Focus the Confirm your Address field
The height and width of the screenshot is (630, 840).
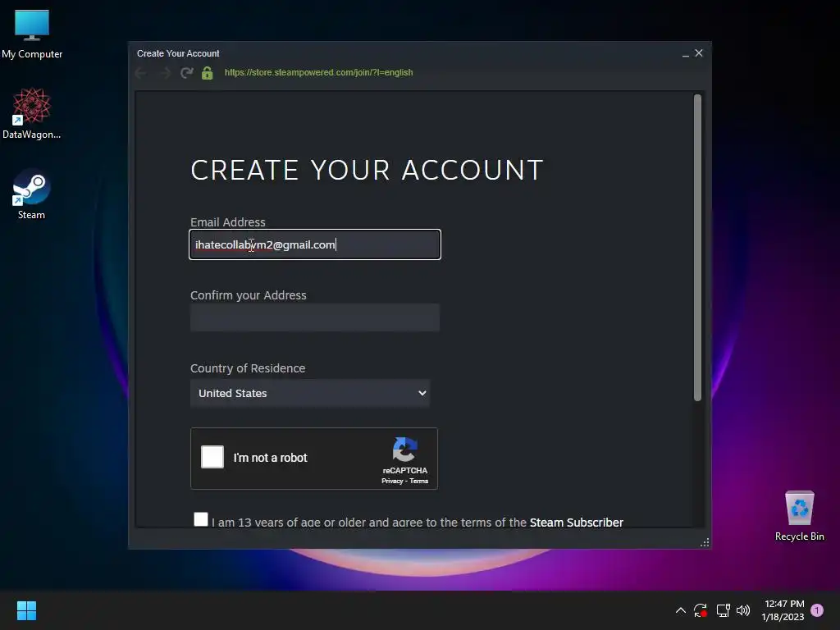(315, 317)
